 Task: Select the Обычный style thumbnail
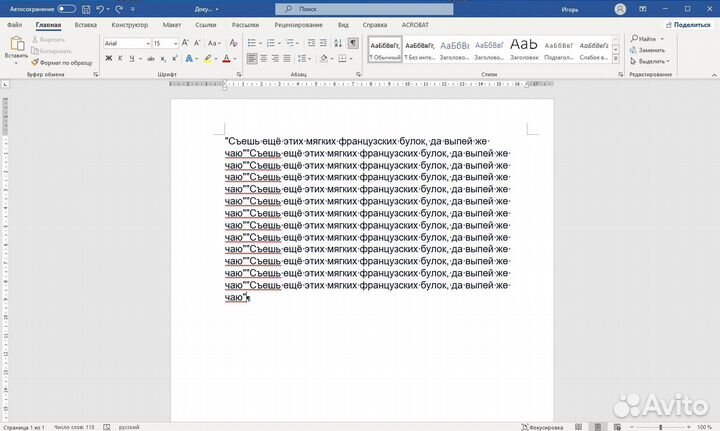[x=385, y=50]
